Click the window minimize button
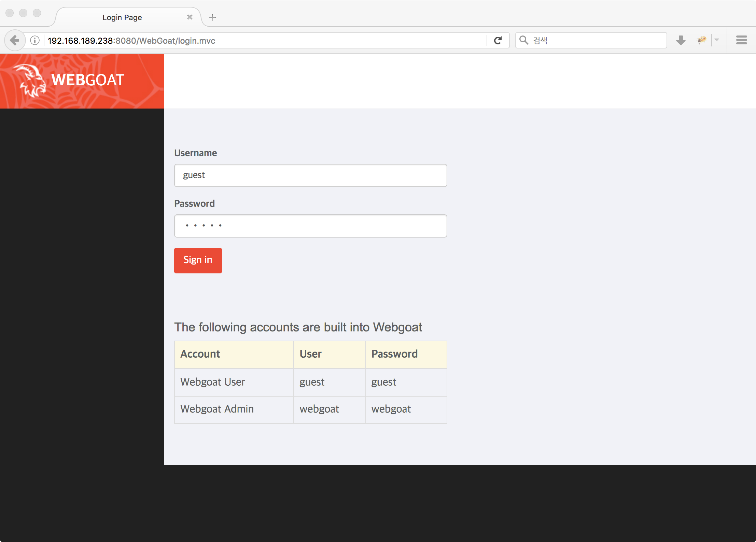The width and height of the screenshot is (756, 542). [x=23, y=13]
